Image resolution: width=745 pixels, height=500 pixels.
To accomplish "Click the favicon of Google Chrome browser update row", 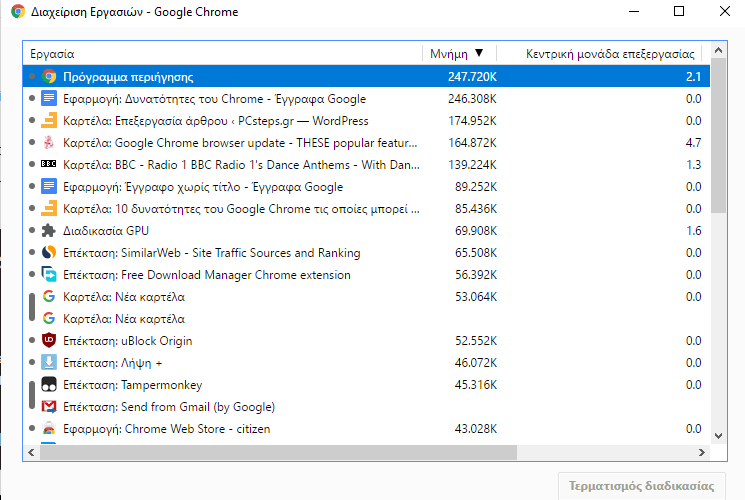I will click(x=49, y=143).
